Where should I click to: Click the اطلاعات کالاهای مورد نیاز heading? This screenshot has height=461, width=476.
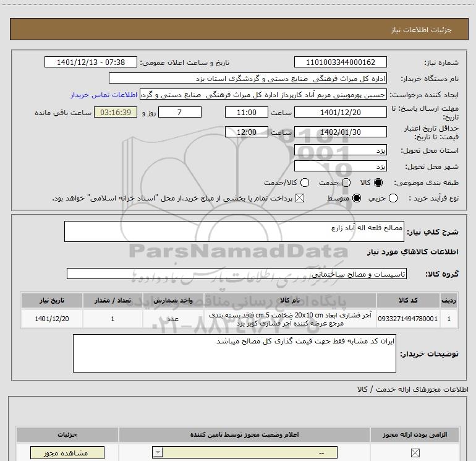[x=412, y=252]
